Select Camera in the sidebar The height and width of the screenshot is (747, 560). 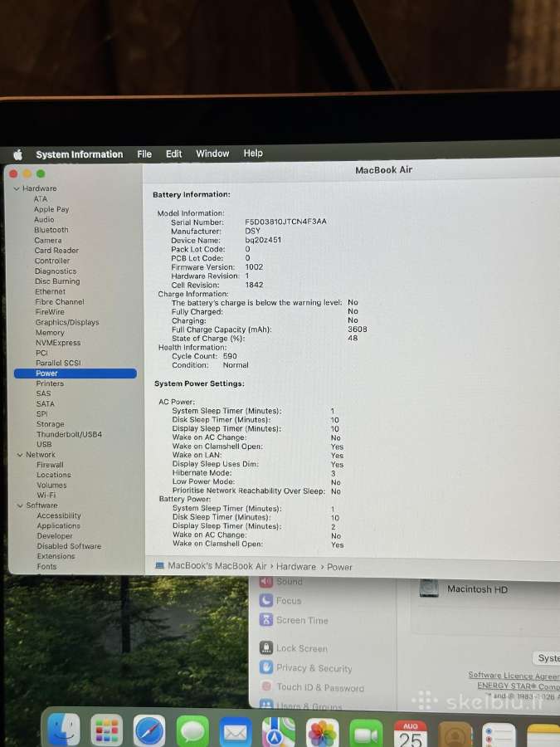pos(48,240)
